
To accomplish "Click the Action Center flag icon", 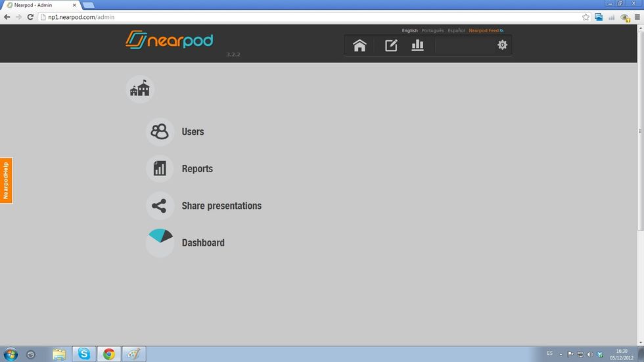I will coord(571,354).
